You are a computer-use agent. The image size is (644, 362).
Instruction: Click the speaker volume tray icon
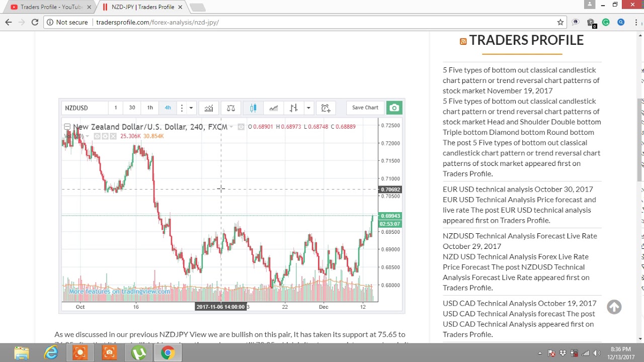pyautogui.click(x=597, y=353)
